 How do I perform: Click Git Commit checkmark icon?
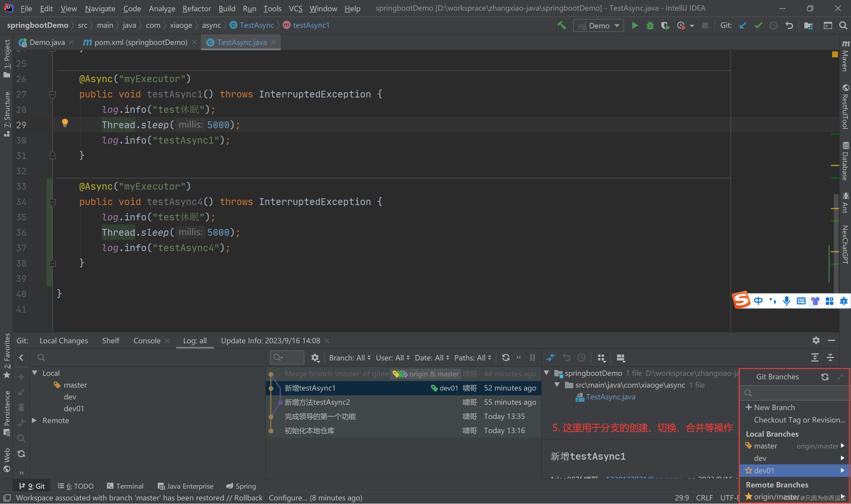758,25
